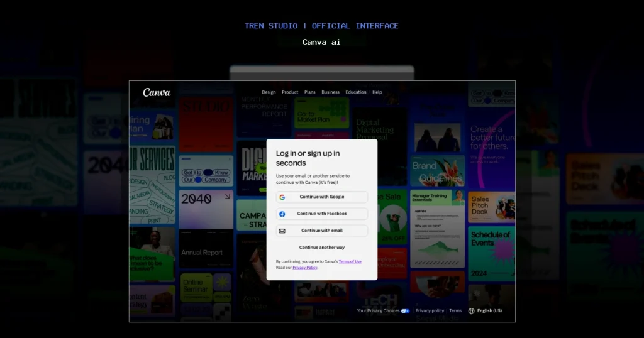The height and width of the screenshot is (338, 644).
Task: Open the Manager Training Essentials document
Action: (438, 229)
